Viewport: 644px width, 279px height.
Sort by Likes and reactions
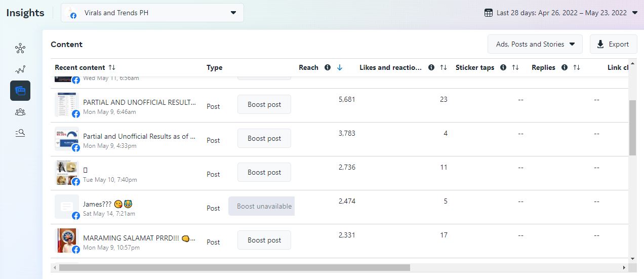click(x=444, y=67)
